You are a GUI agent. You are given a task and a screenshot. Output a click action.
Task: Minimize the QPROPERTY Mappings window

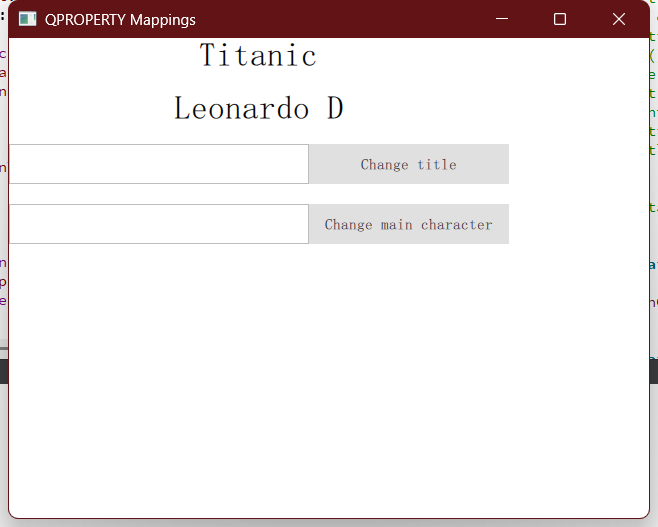coord(502,19)
